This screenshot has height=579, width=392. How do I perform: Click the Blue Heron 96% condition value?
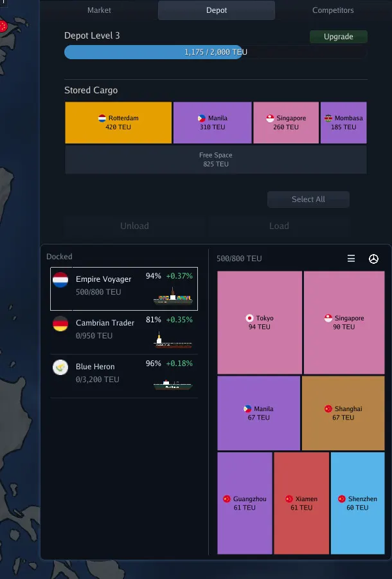[154, 363]
